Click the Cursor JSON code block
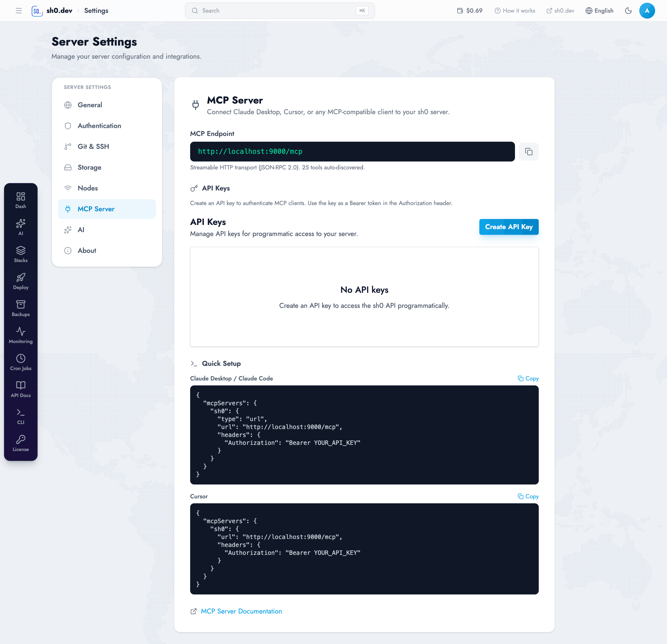The image size is (667, 644). click(x=364, y=549)
